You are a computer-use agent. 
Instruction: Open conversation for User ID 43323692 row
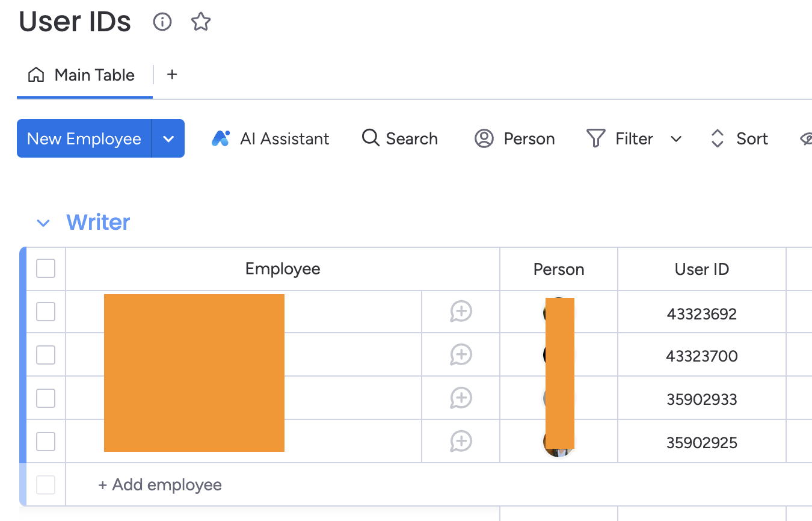coord(461,312)
